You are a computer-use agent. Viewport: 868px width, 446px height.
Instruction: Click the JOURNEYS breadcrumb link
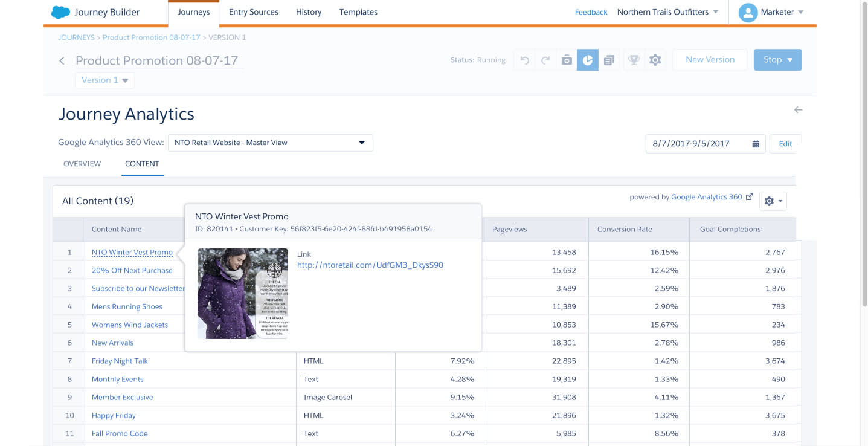[76, 37]
